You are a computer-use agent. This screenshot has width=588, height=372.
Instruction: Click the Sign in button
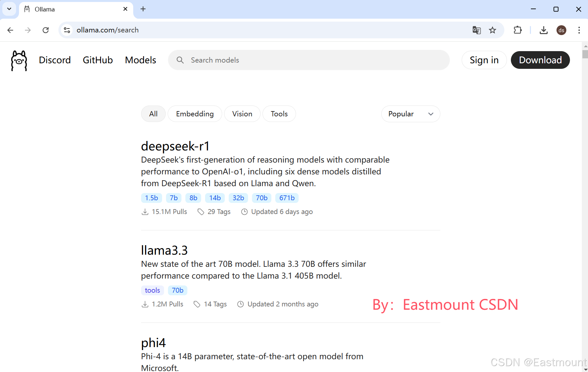point(484,60)
